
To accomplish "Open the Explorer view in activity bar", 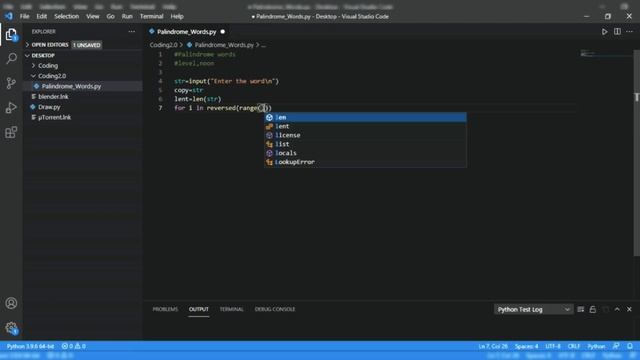I will (x=11, y=35).
